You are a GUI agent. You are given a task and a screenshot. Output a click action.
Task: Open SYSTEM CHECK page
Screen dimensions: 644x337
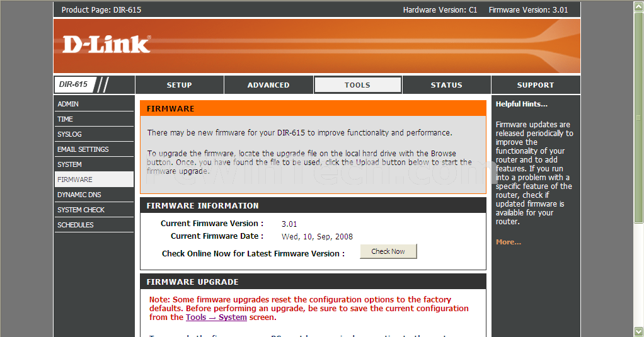coord(94,210)
